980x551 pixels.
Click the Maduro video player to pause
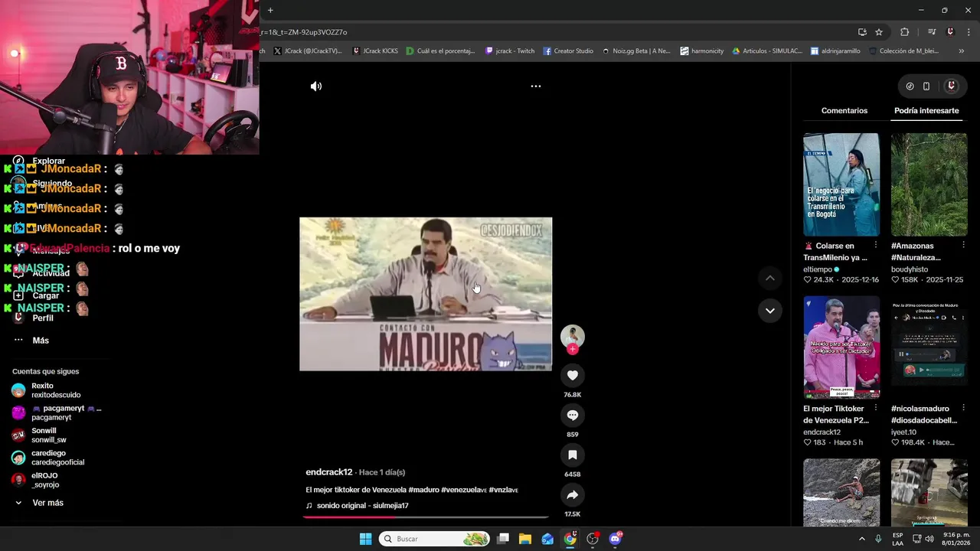(x=426, y=294)
